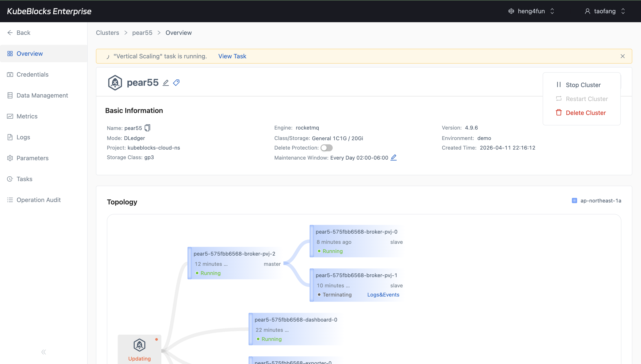Open the Tasks section
Image resolution: width=641 pixels, height=364 pixels.
click(x=24, y=179)
